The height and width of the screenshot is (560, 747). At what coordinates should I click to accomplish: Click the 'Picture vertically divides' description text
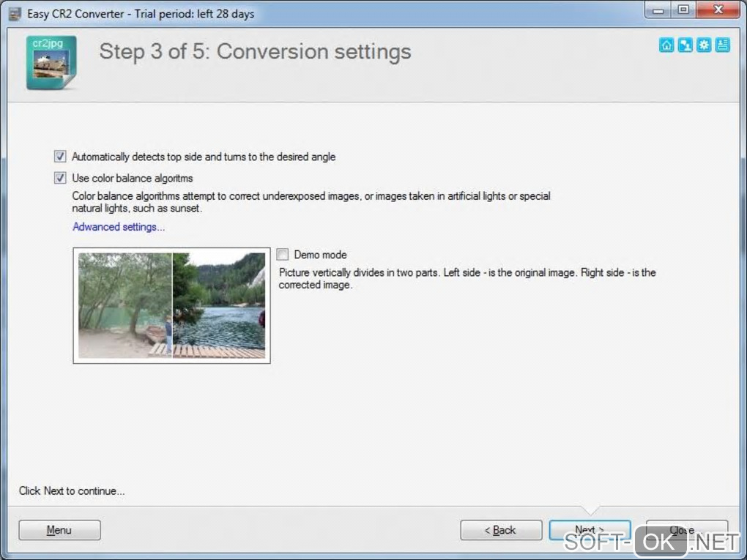tap(467, 279)
